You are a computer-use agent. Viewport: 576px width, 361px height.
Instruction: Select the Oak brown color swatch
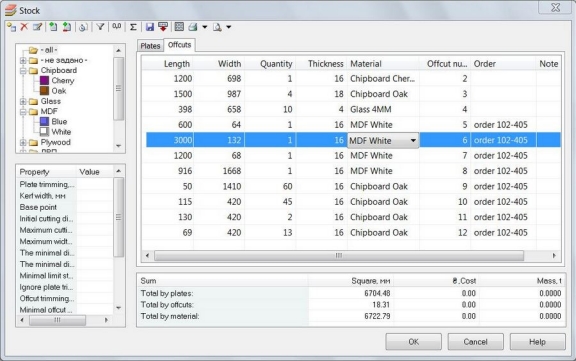(44, 91)
